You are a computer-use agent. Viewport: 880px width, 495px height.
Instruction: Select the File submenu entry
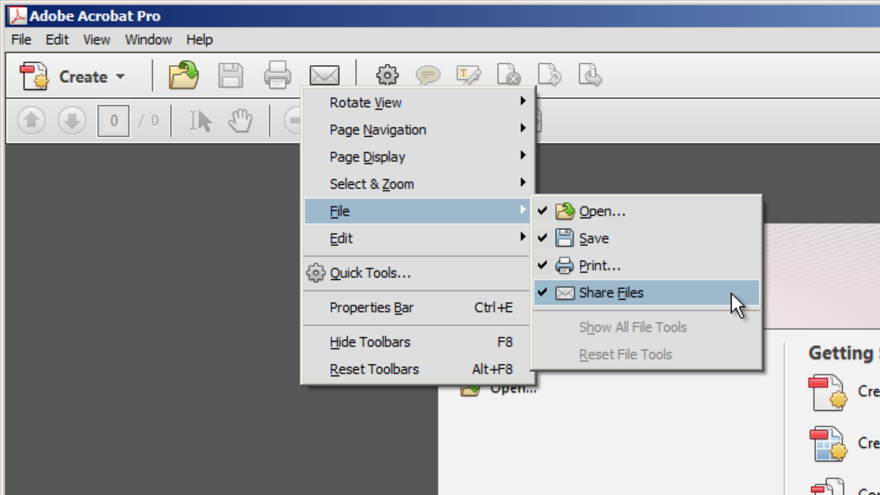coord(418,211)
